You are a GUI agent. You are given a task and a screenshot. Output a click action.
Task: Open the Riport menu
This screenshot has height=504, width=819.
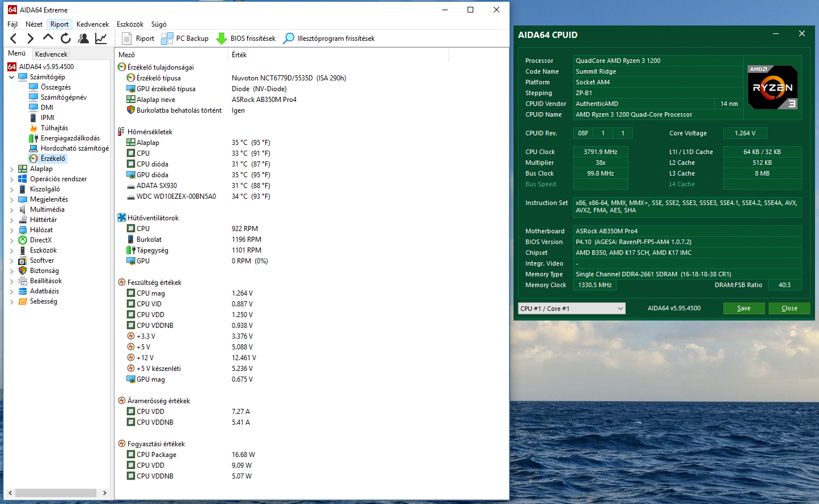tap(60, 24)
